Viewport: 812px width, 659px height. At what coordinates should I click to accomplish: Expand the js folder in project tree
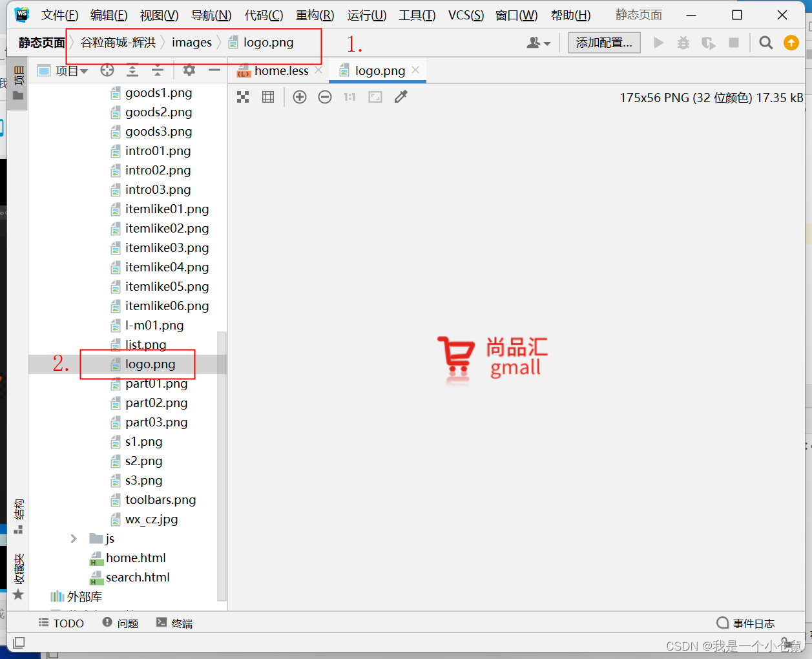74,538
